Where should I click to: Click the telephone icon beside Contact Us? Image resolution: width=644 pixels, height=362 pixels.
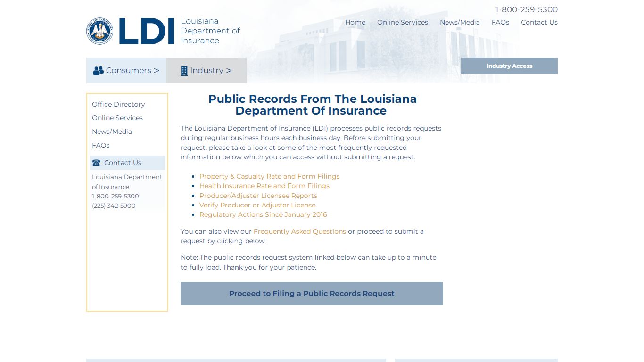[x=96, y=163]
